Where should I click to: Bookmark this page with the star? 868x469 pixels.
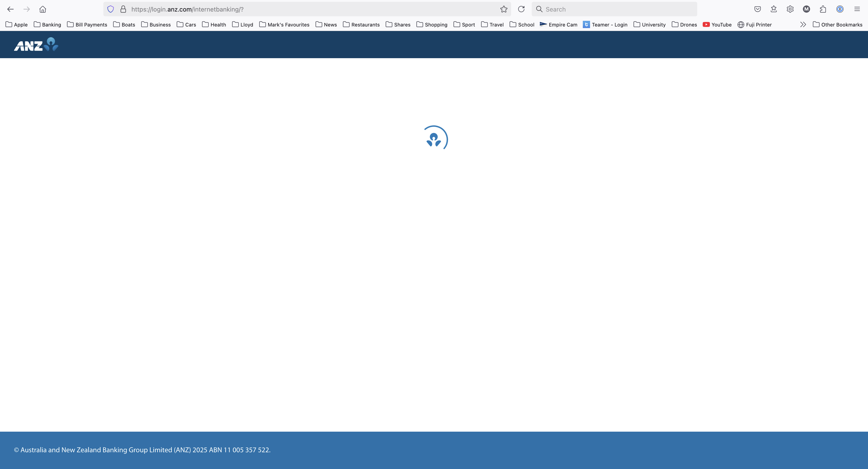(504, 9)
